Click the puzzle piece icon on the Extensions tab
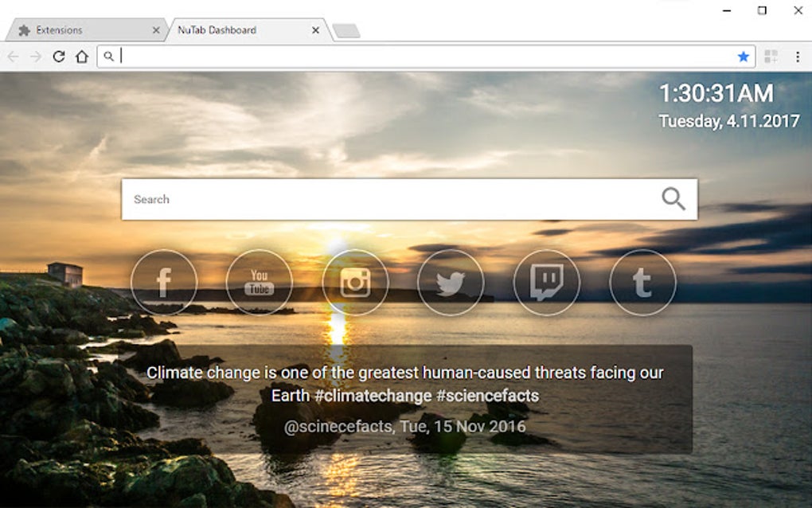The height and width of the screenshot is (508, 812). point(23,29)
